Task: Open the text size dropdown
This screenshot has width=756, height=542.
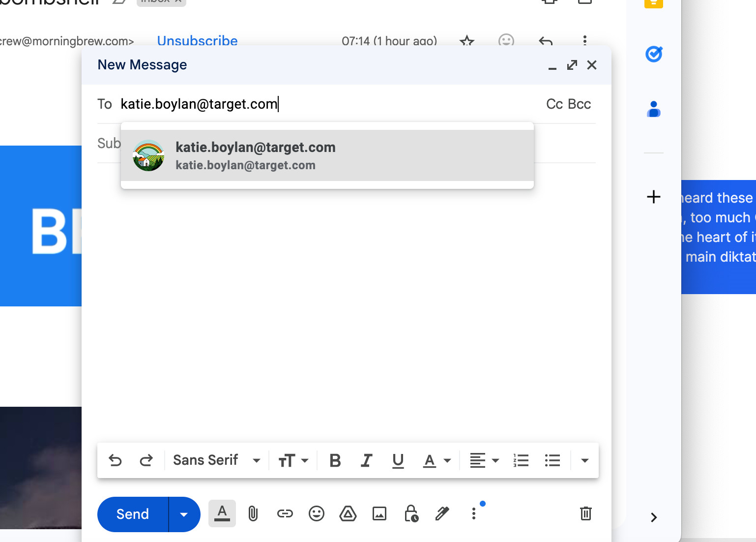Action: tap(293, 460)
